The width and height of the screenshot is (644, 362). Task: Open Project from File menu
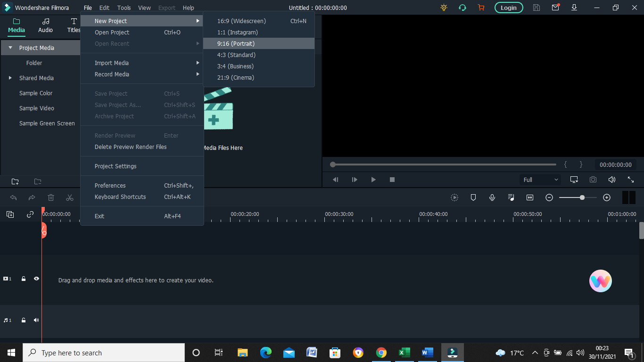142,32
